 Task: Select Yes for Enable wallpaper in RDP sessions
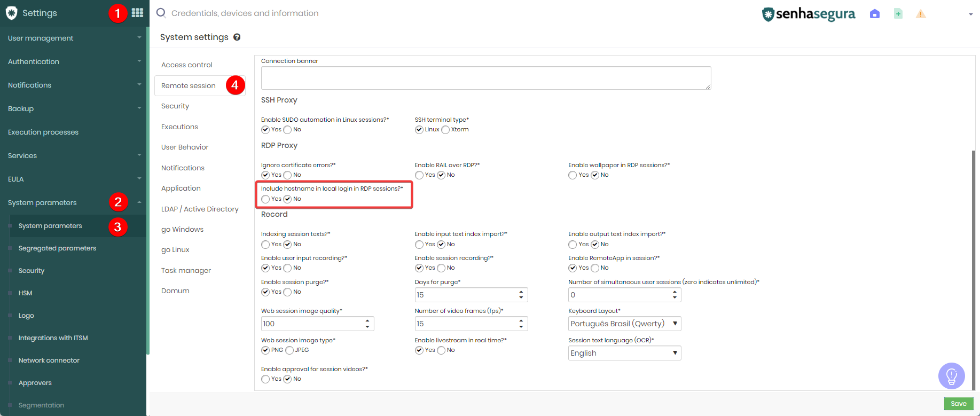click(573, 175)
